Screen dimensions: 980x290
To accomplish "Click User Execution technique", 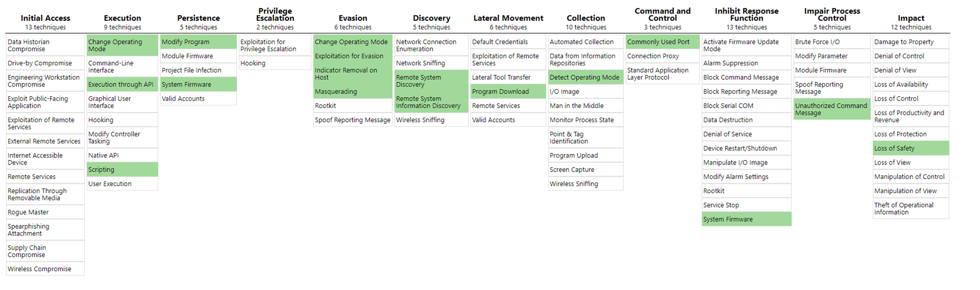I will pyautogui.click(x=122, y=184).
